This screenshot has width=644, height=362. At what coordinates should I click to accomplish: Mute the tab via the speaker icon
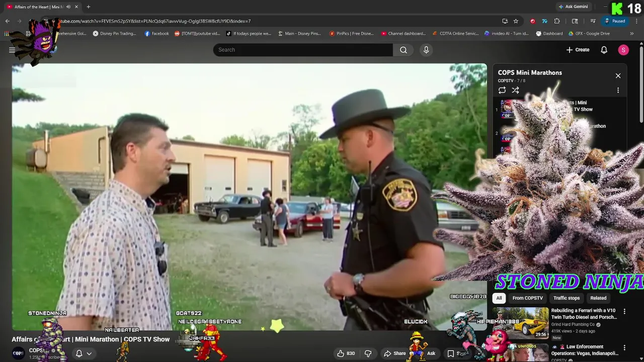pos(68,7)
